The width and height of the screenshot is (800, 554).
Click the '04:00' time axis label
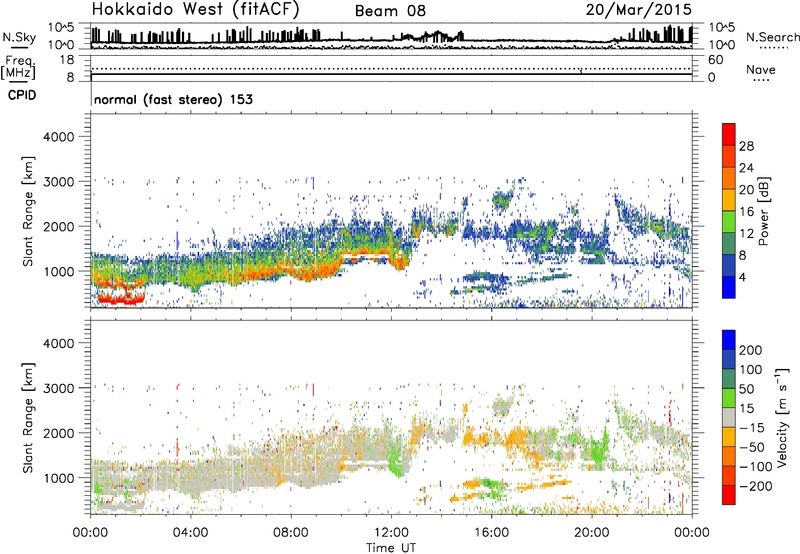pos(191,533)
